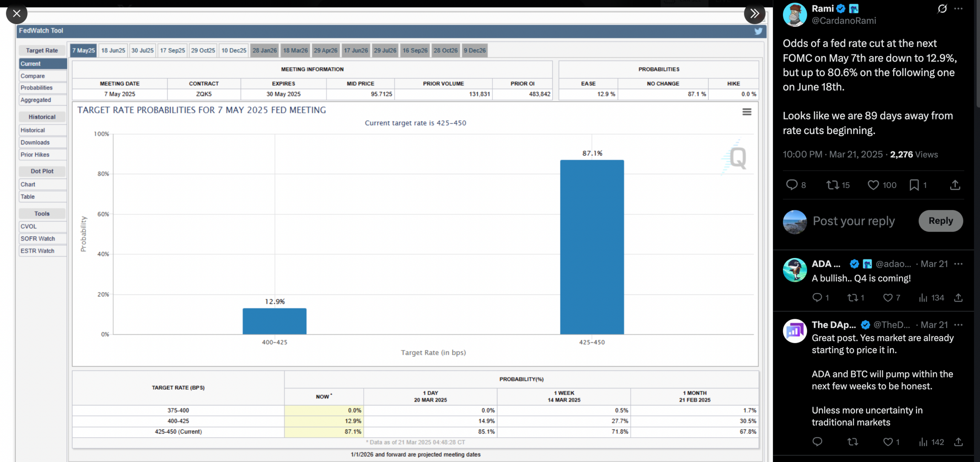
Task: Click the Twitter bird icon in FedWatch header
Action: [758, 31]
